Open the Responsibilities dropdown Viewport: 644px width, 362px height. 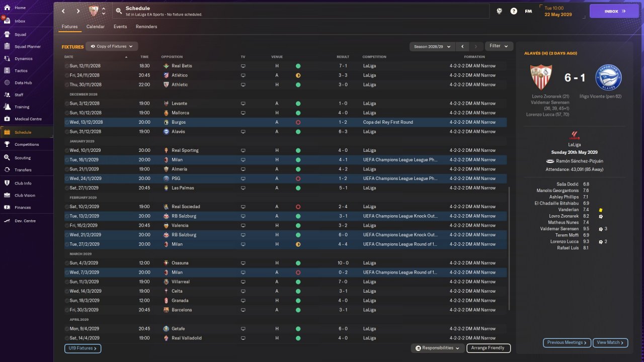coord(437,348)
